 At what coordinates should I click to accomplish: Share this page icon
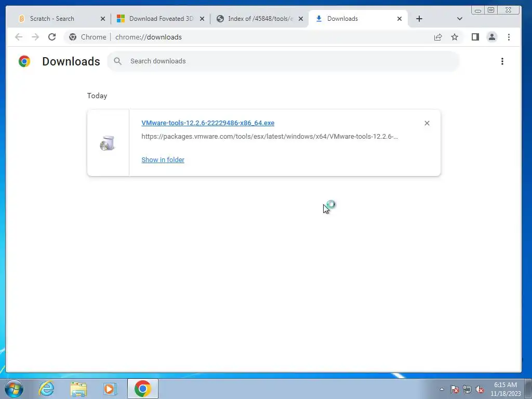coord(438,37)
